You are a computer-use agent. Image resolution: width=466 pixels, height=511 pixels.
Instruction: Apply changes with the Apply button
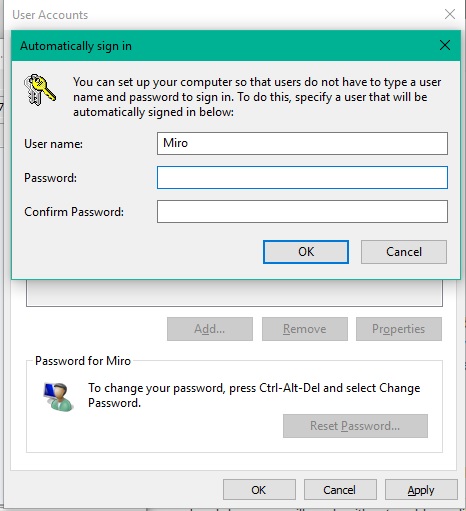click(421, 490)
